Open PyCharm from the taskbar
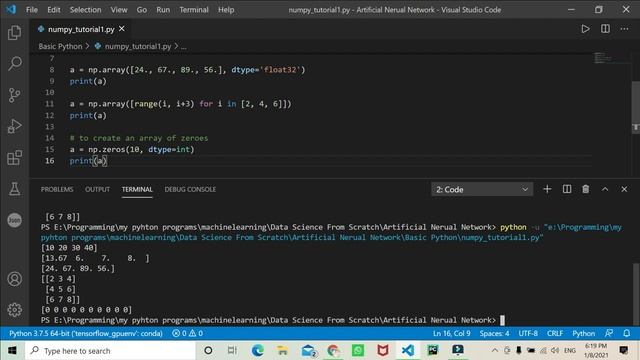Viewport: 640px width, 360px height. (x=433, y=351)
